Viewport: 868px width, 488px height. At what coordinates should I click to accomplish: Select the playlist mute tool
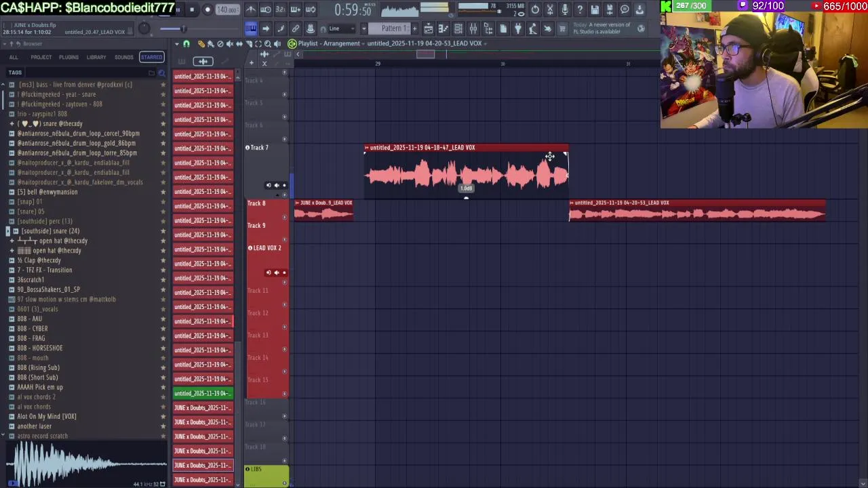click(230, 43)
